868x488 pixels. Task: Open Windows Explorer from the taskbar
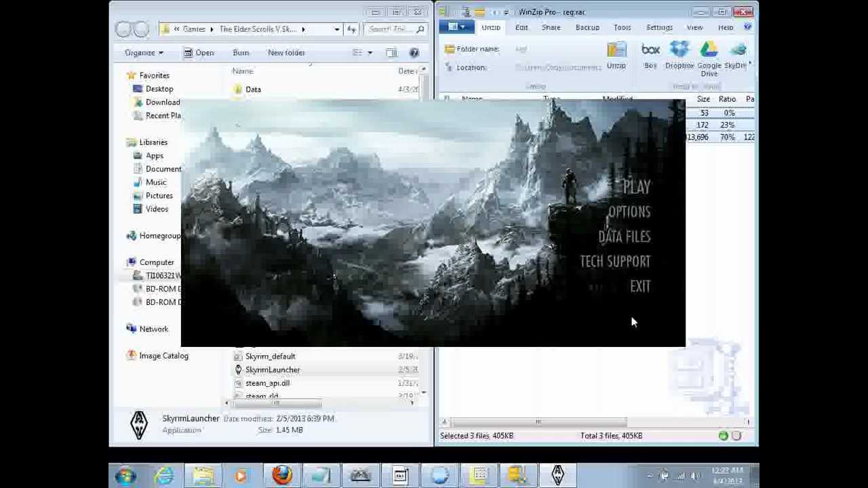click(x=203, y=476)
